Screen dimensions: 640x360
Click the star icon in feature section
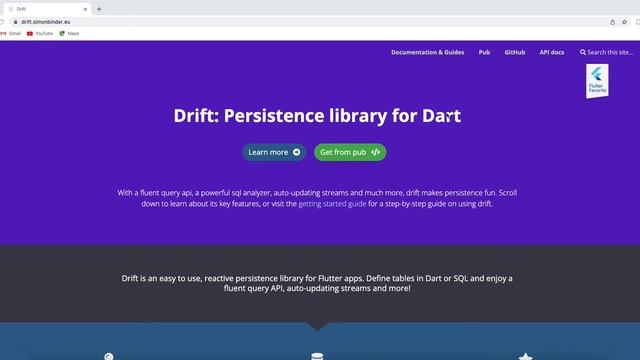pyautogui.click(x=525, y=356)
